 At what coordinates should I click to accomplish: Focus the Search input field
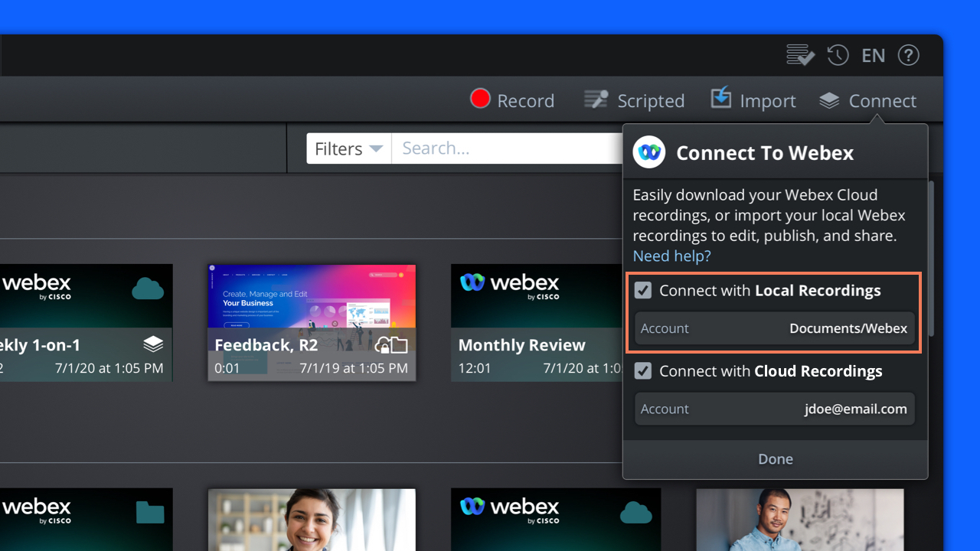click(508, 148)
